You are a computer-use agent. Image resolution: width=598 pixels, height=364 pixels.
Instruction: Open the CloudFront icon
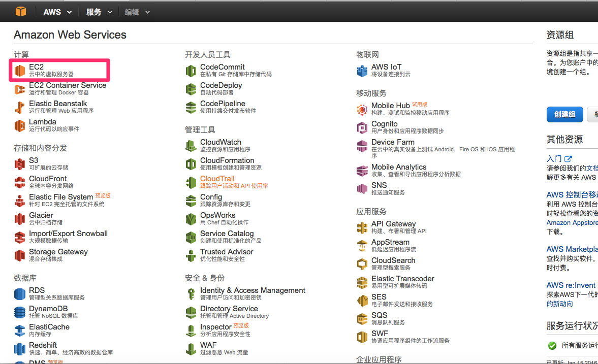(x=20, y=182)
